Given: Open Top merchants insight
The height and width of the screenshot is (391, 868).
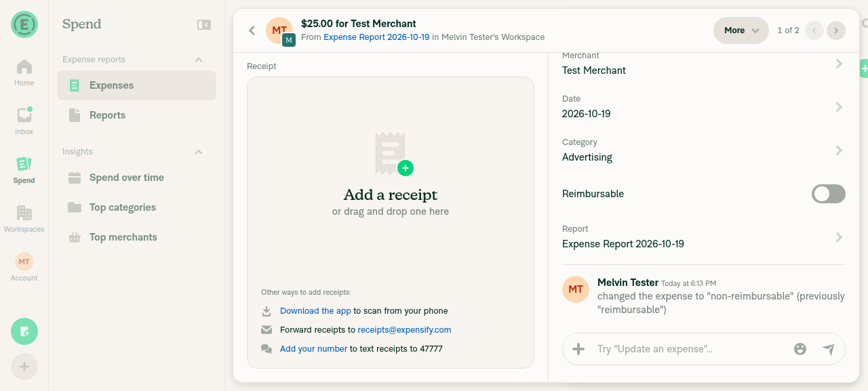Looking at the screenshot, I should 136,237.
